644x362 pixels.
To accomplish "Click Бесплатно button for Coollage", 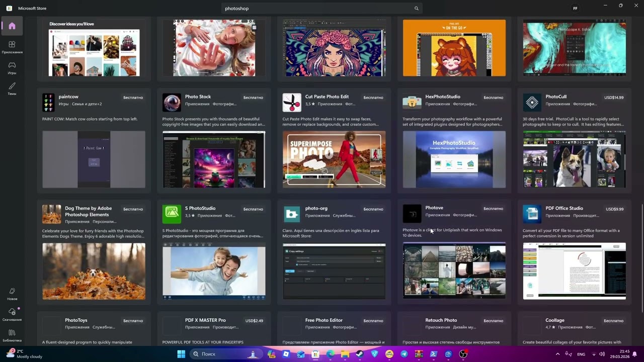I will click(x=614, y=321).
